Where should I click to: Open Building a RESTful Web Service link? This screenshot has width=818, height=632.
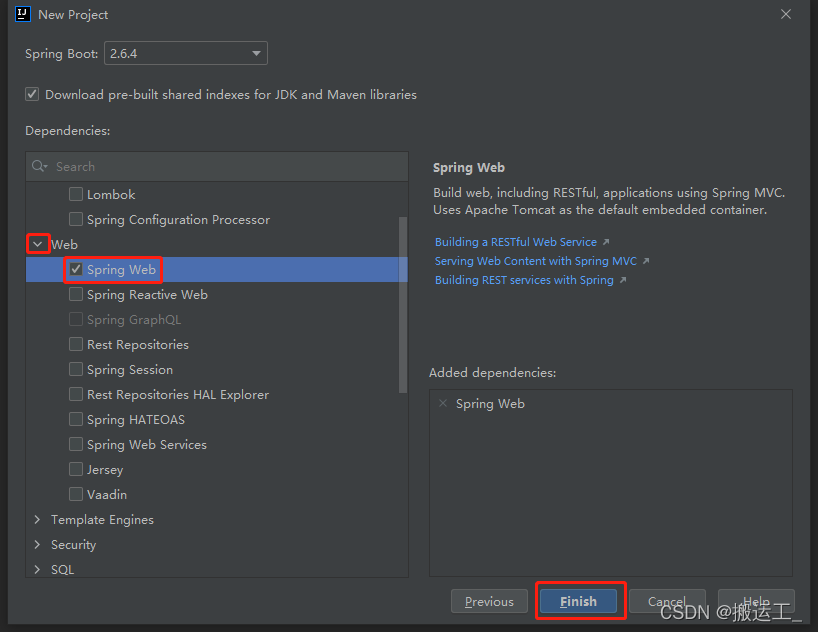[x=515, y=242]
